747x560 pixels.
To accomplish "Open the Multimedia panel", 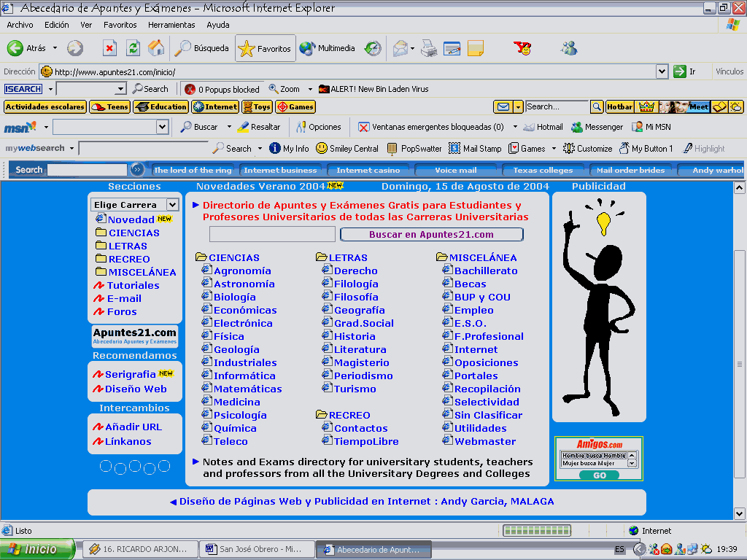I will coord(328,48).
